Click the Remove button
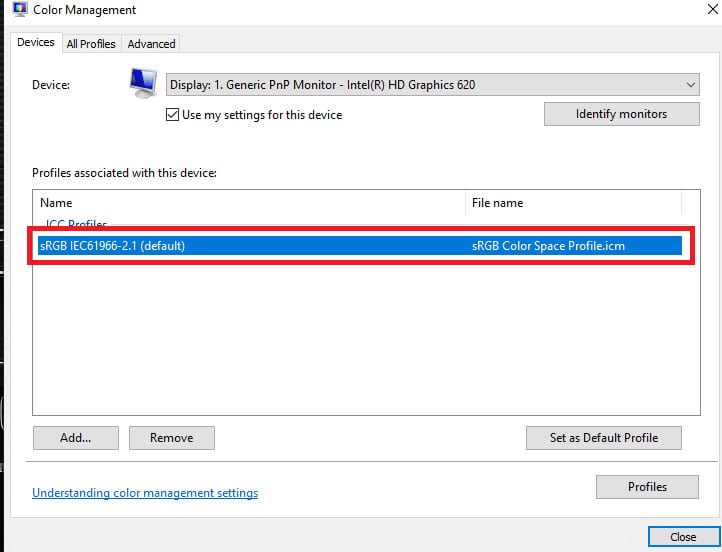Viewport: 722px width, 552px height. tap(172, 437)
